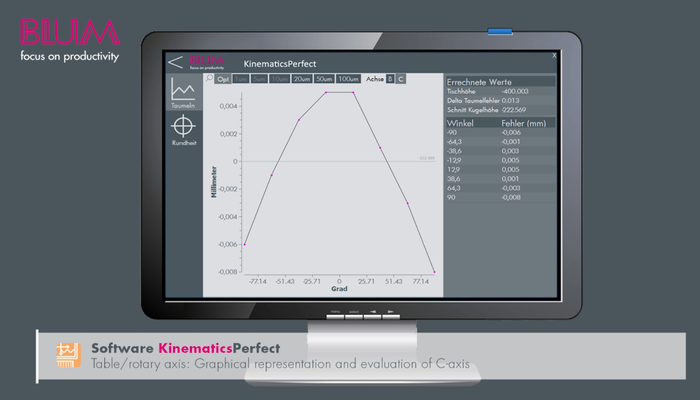700x400 pixels.
Task: Go back with the left arrow icon
Action: pyautogui.click(x=175, y=62)
